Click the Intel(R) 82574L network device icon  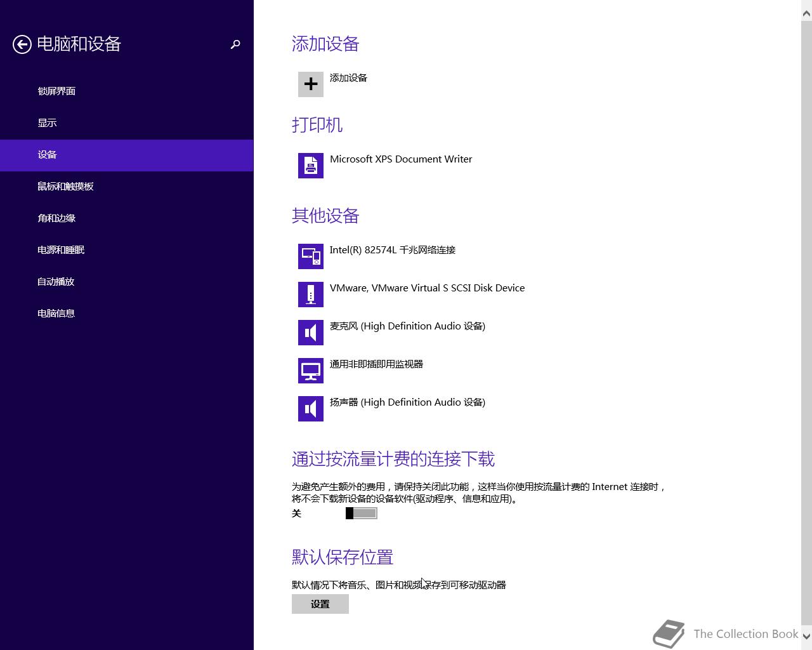click(x=311, y=256)
